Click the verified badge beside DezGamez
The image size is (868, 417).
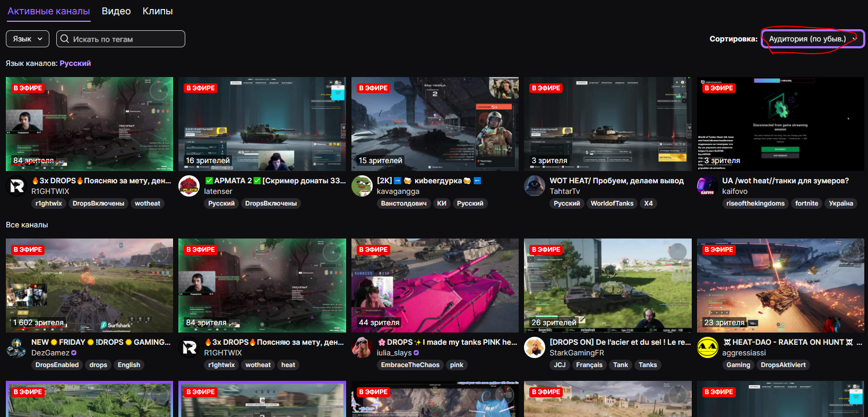coord(74,353)
